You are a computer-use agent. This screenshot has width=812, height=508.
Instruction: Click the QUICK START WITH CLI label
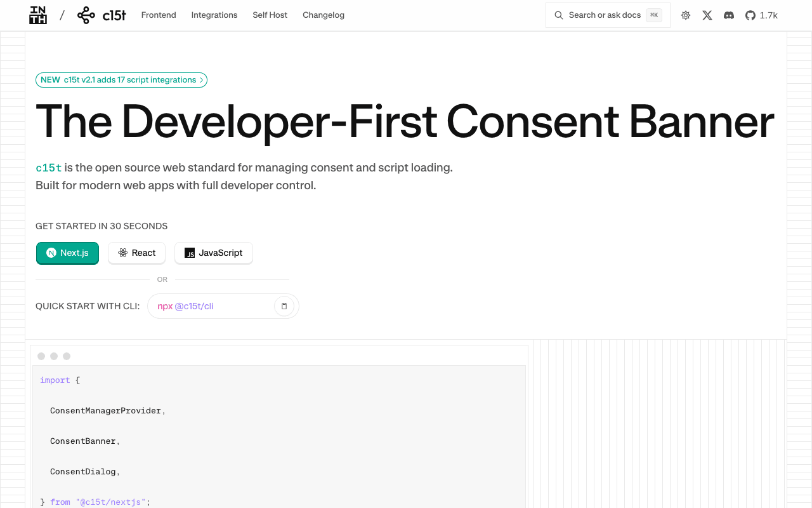[x=88, y=306]
